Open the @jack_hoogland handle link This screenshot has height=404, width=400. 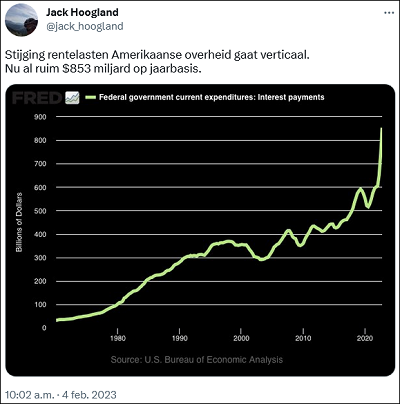[85, 26]
